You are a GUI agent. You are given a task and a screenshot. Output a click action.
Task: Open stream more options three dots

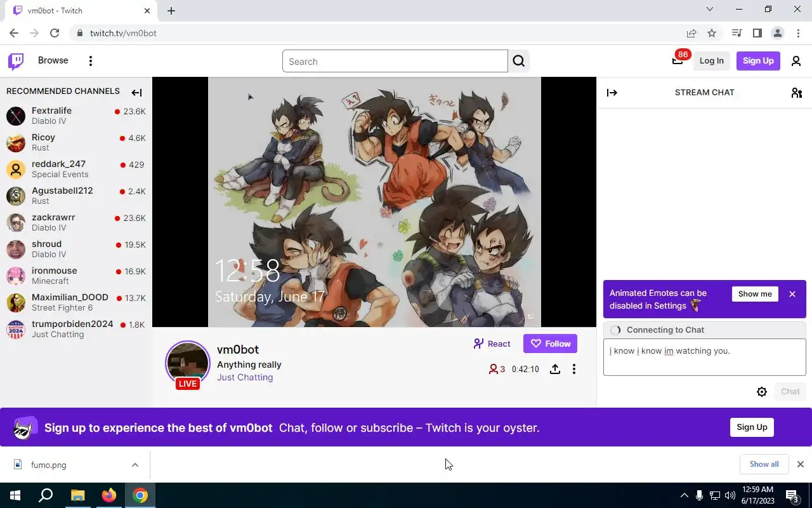click(574, 369)
